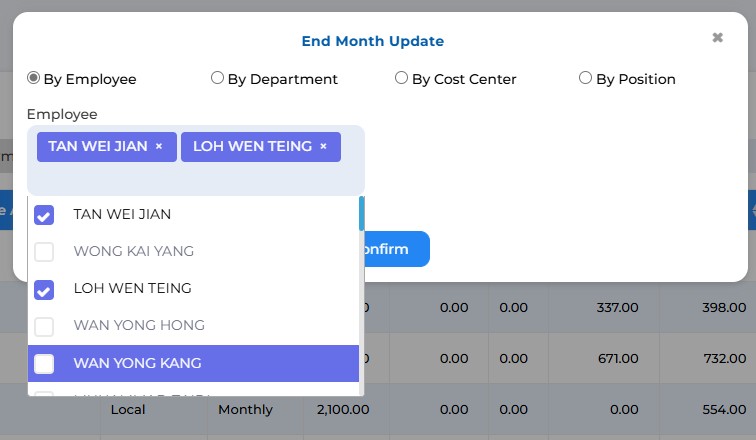
Task: Uncheck TAN WEI JIAN checkbox
Action: (x=44, y=215)
